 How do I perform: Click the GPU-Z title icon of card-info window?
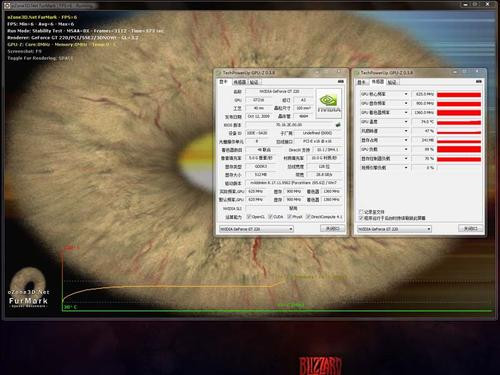click(x=219, y=72)
